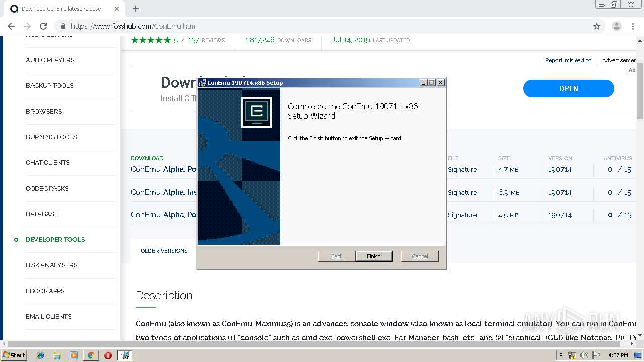This screenshot has height=362, width=644.
Task: Open Chrome profile avatar menu
Action: [x=617, y=26]
